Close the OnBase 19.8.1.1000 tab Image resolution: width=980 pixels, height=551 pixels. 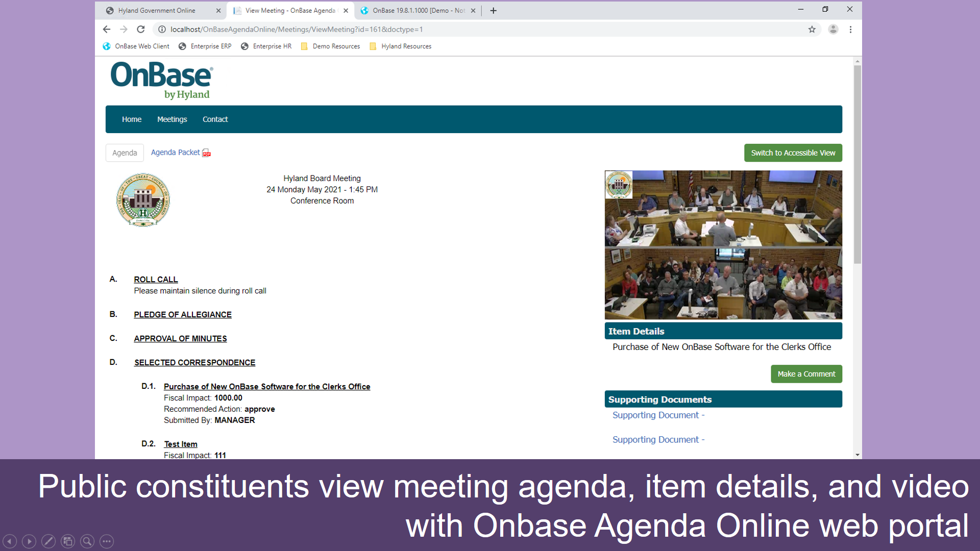coord(473,11)
